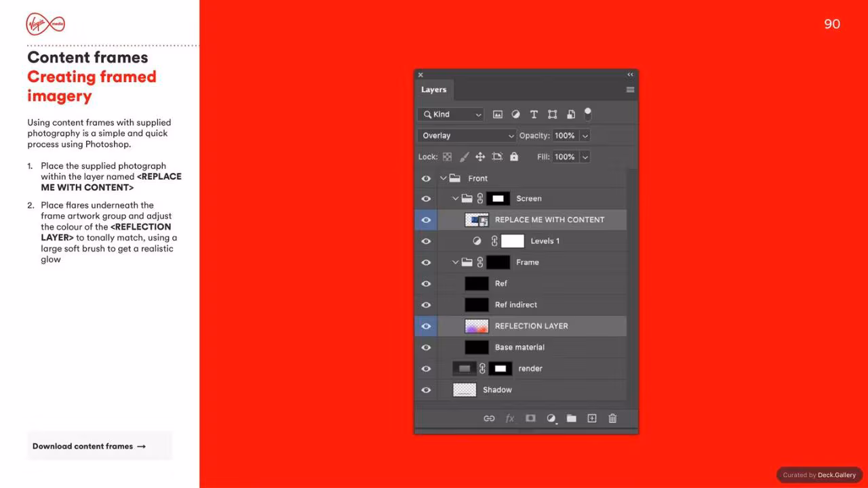This screenshot has width=868, height=488.
Task: Hide the Front group with eye icon
Action: coord(426,178)
